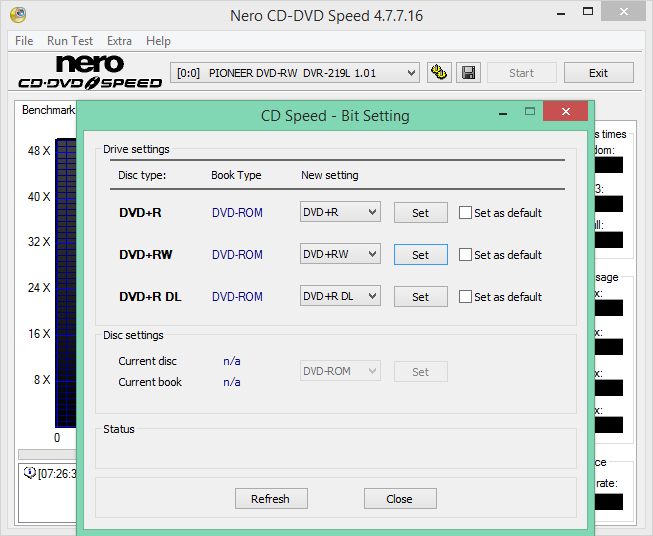Open the disc settings DVD-ROM dropdown

[340, 371]
